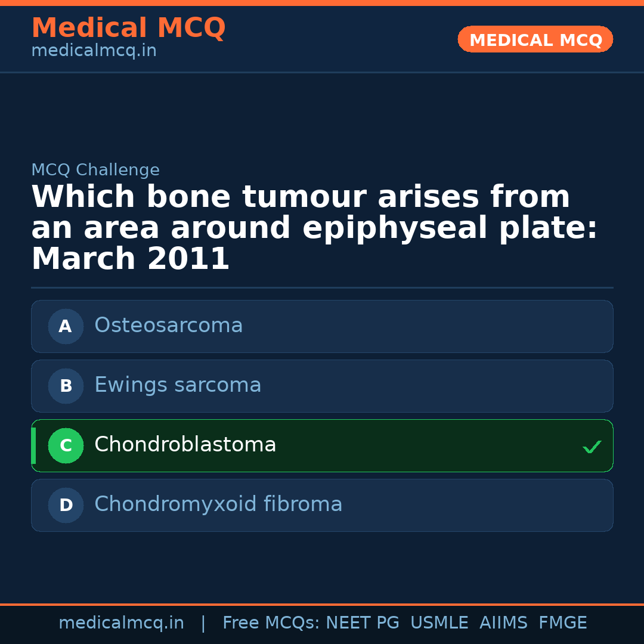
Task: Click the orange MEDICAL MCQ badge
Action: (535, 39)
